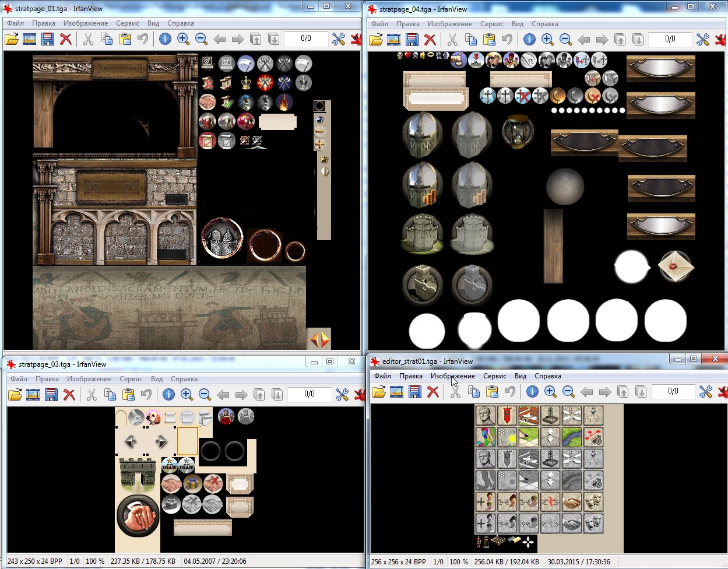The image size is (728, 569).
Task: Click the blue Information icon in stratpage_04
Action: 529,39
